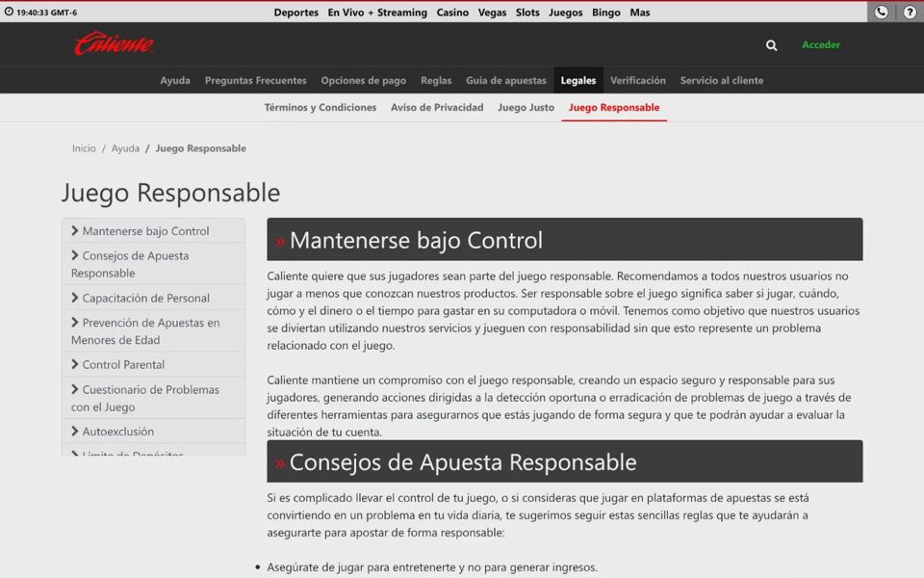
Task: Click the search magnifier icon
Action: pyautogui.click(x=771, y=45)
